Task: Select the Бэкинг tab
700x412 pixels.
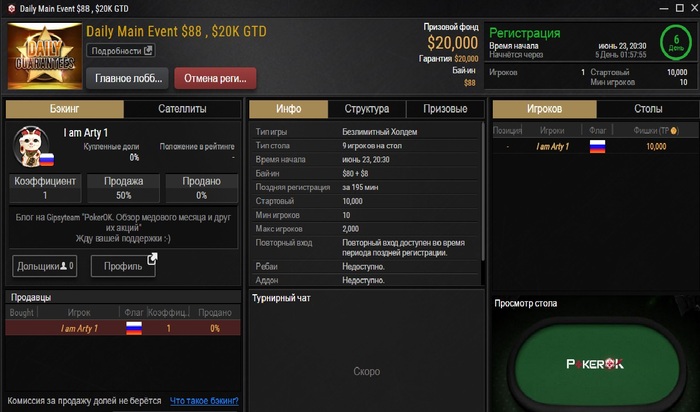Action: tap(65, 108)
